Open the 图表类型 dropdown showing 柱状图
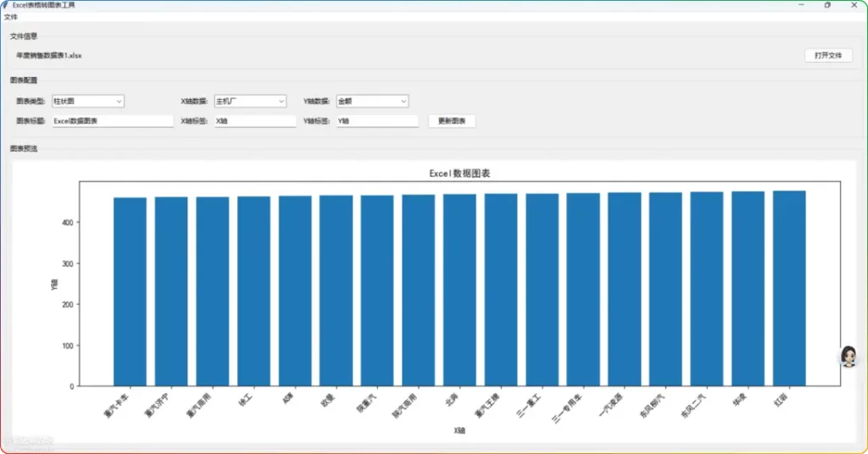868x454 pixels. [88, 101]
